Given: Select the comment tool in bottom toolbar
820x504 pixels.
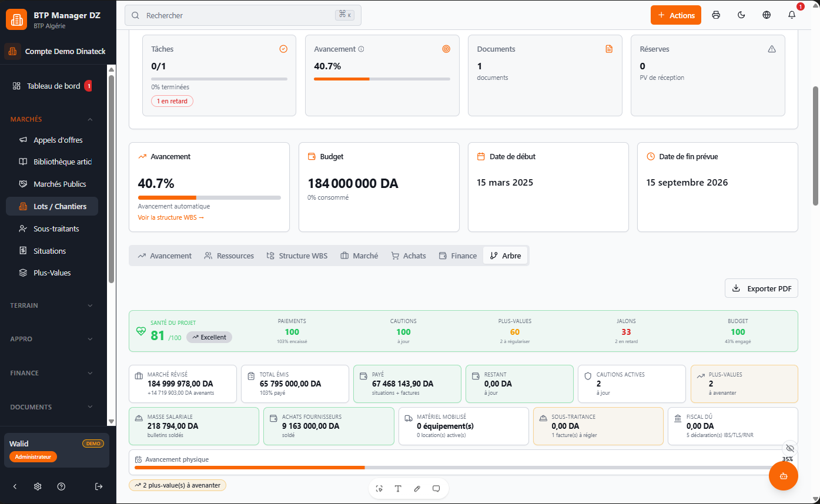Looking at the screenshot, I should [436, 489].
